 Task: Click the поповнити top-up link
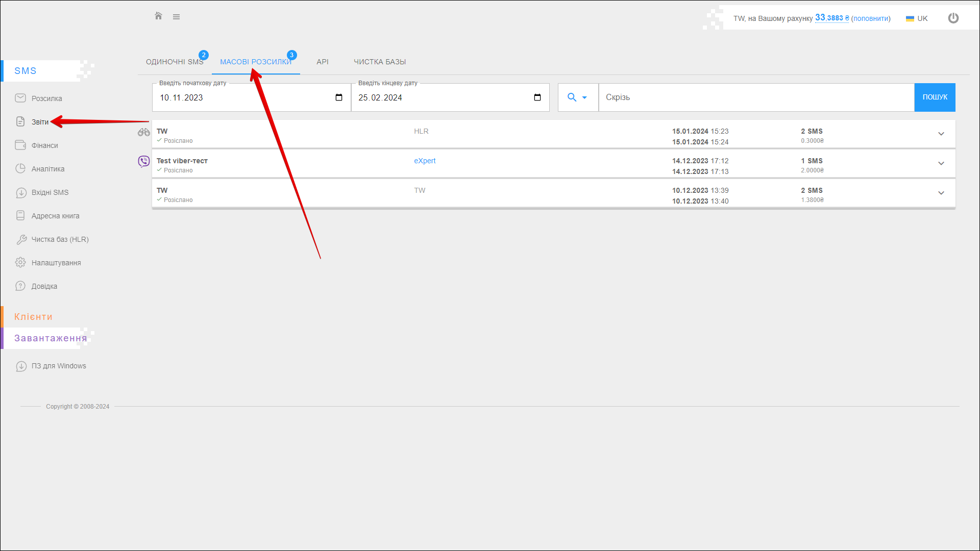[871, 18]
